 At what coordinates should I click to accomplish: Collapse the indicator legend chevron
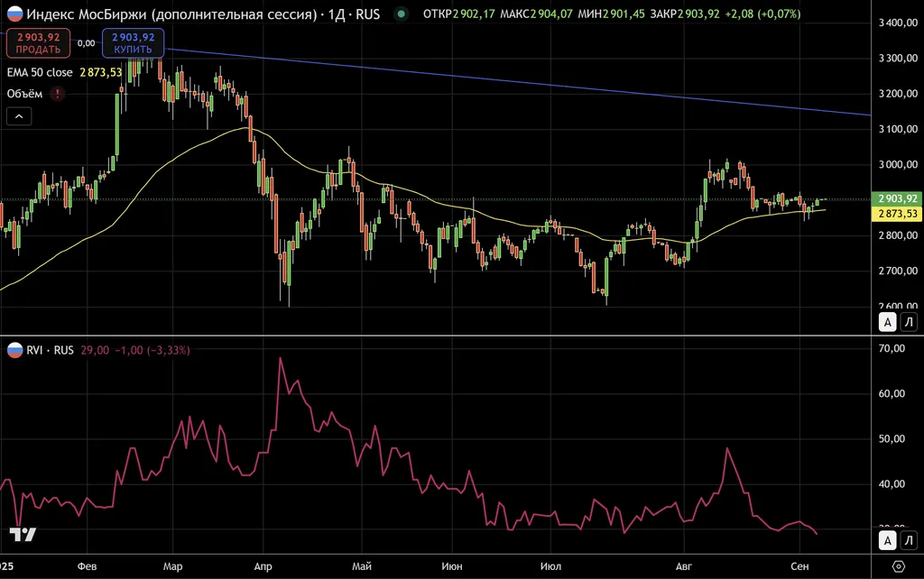click(x=18, y=115)
